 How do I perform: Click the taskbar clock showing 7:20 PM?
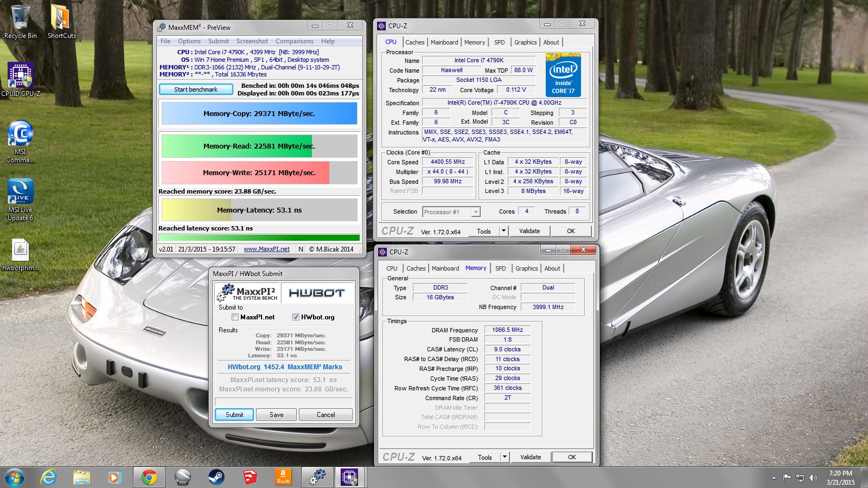point(840,478)
